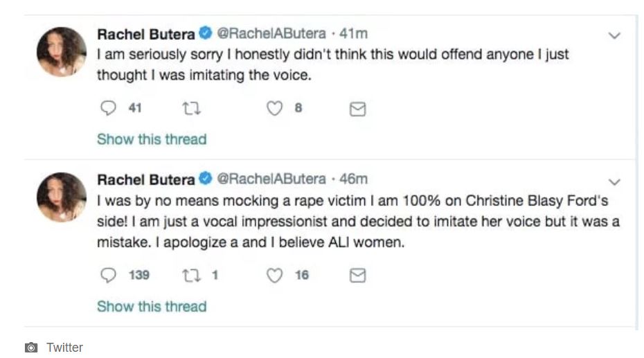
Task: Click the 46m timestamp
Action: pyautogui.click(x=353, y=179)
